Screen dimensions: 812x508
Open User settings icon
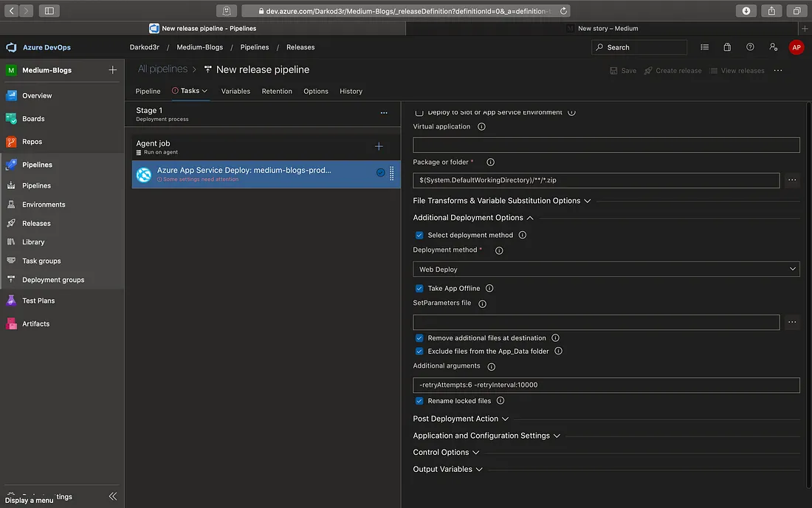click(773, 47)
